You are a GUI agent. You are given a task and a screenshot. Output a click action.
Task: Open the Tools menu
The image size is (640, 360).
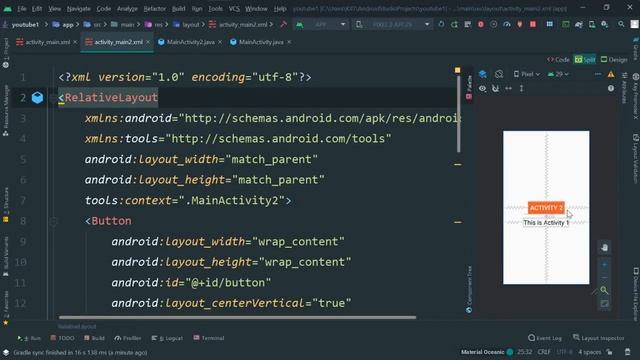(216, 9)
